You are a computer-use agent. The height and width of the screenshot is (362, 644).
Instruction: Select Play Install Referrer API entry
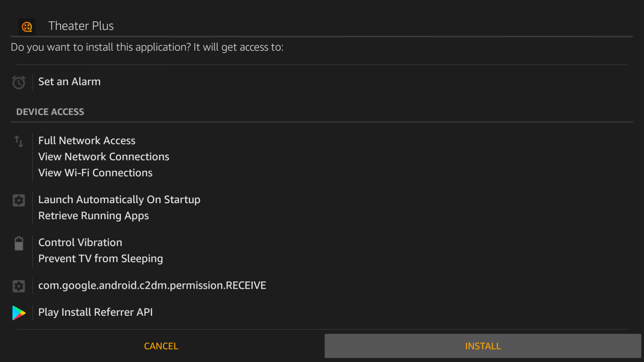click(95, 312)
